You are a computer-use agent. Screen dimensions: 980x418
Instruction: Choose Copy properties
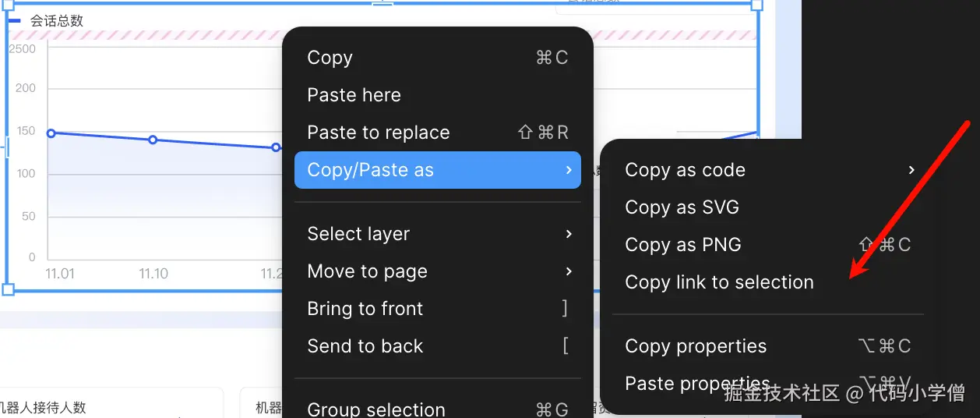(696, 346)
